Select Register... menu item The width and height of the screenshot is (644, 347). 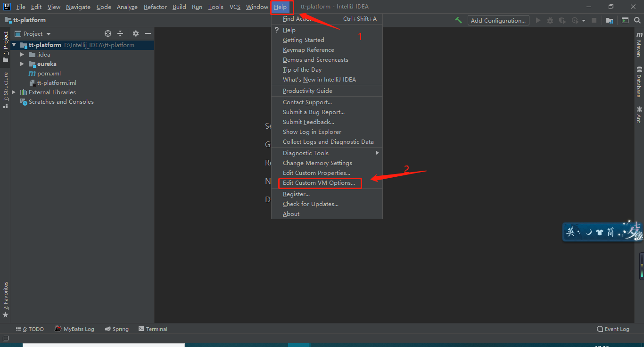327,194
